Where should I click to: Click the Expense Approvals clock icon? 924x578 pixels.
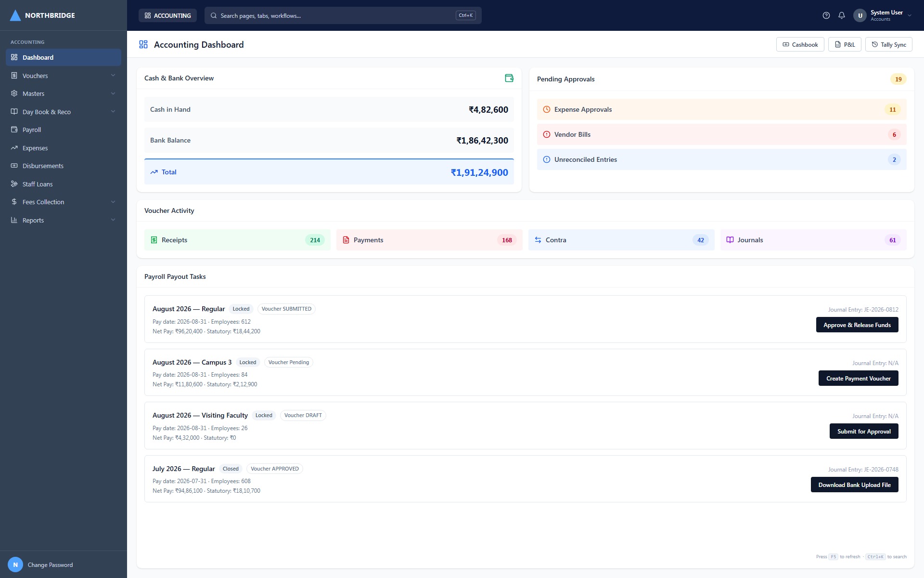click(547, 109)
